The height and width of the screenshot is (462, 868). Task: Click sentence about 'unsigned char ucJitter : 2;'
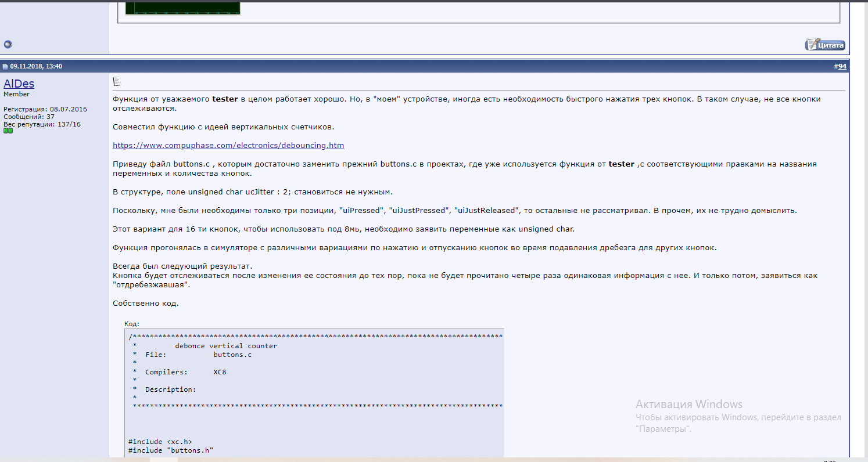pyautogui.click(x=253, y=192)
